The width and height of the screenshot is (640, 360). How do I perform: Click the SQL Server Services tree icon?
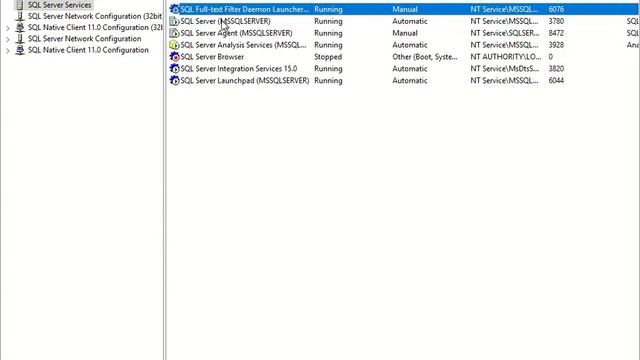[20, 5]
